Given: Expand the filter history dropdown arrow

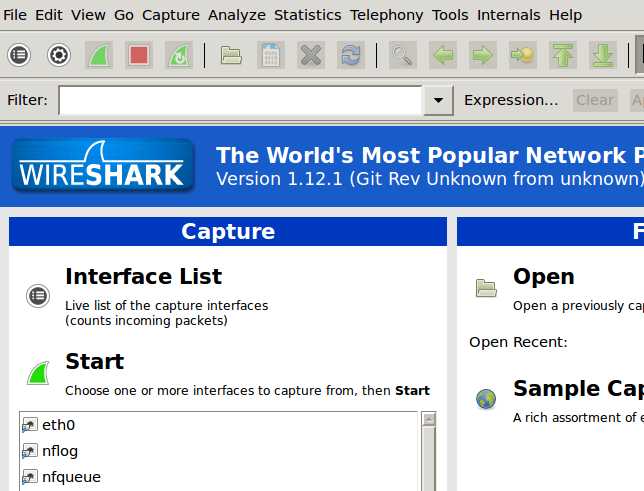Looking at the screenshot, I should (x=438, y=100).
